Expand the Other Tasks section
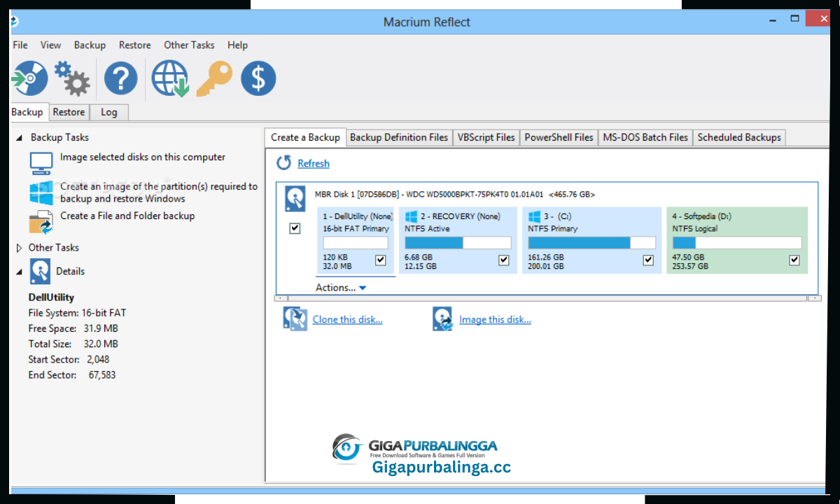840x504 pixels. point(19,248)
